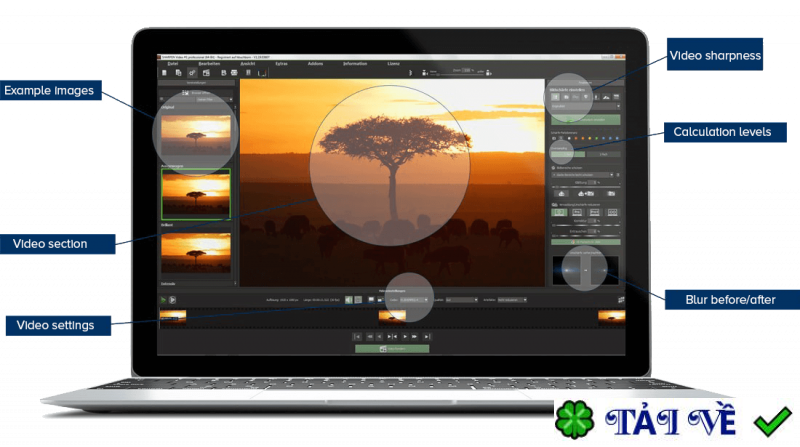Click the highlighted chain link toolbar icon

point(192,73)
